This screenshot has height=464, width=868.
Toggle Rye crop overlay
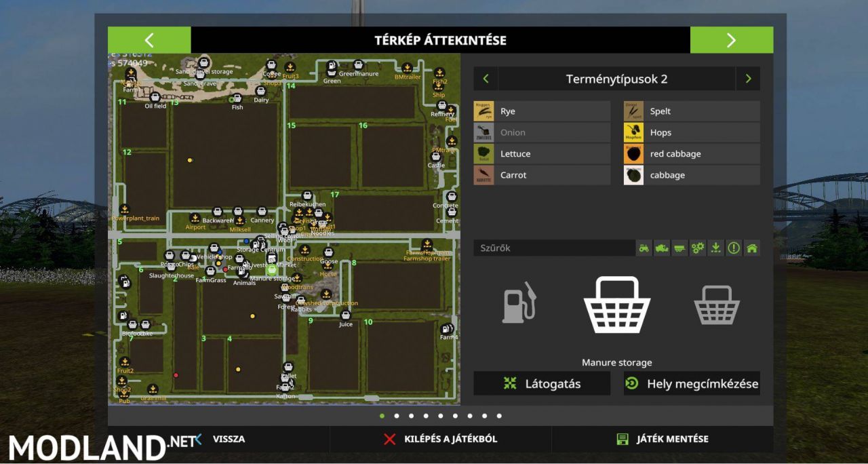(542, 111)
